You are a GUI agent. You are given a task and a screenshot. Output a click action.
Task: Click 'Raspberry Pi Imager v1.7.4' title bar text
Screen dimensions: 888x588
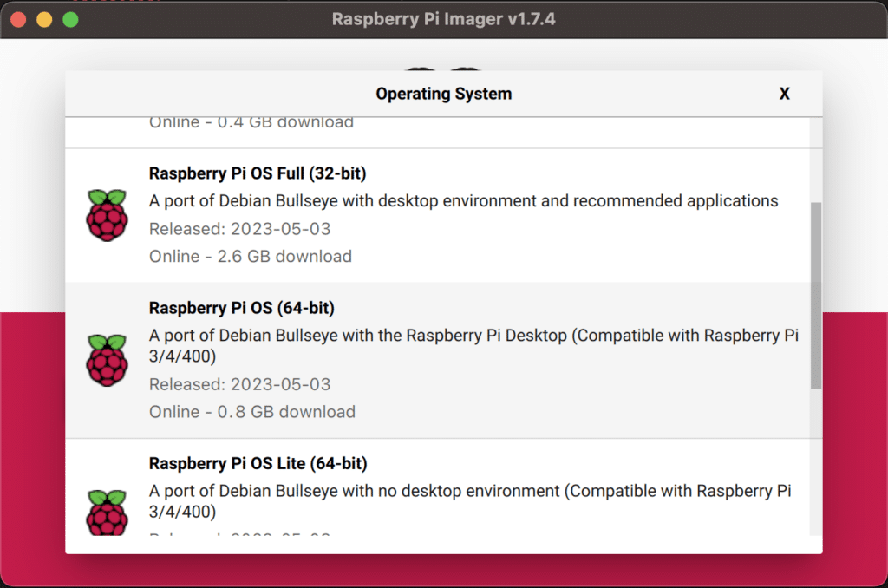coord(444,19)
